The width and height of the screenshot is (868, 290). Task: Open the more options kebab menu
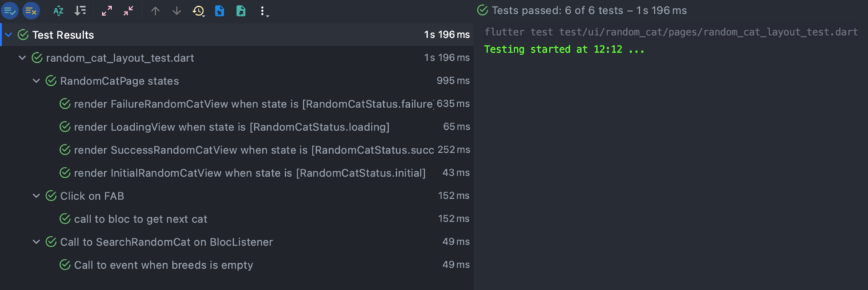tap(263, 11)
